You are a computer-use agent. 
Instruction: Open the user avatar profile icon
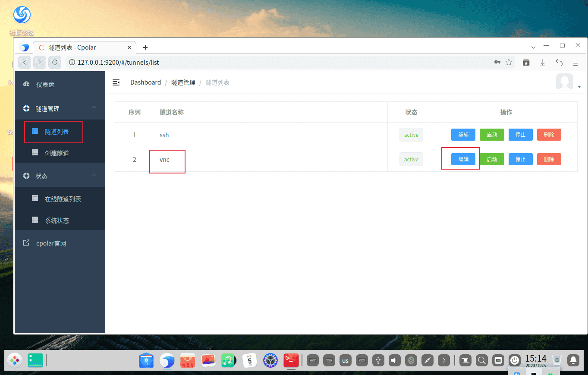tap(565, 82)
